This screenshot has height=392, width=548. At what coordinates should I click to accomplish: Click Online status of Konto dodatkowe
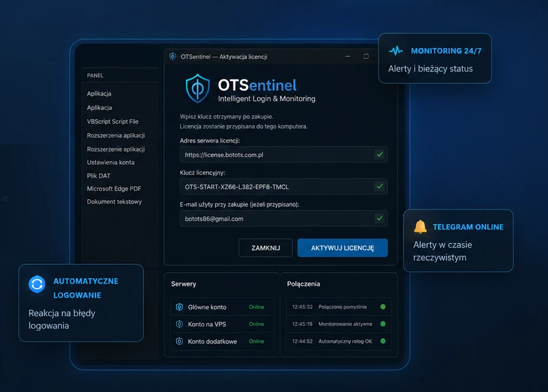click(256, 341)
